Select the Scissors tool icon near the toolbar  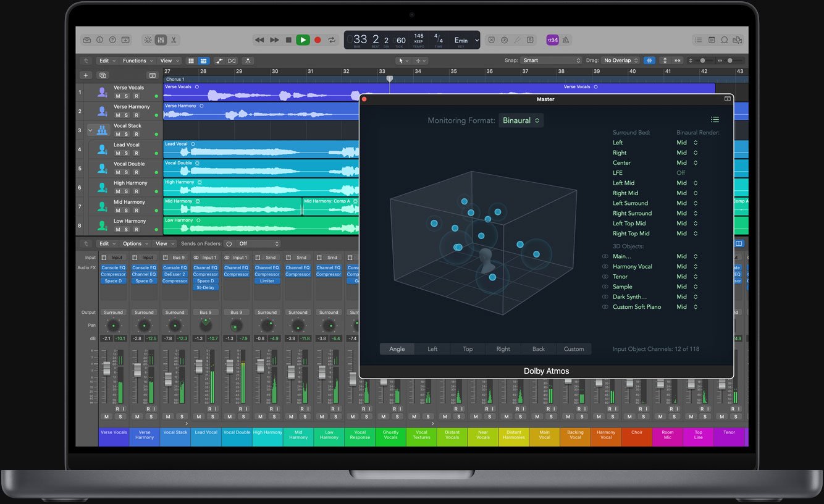(x=174, y=40)
